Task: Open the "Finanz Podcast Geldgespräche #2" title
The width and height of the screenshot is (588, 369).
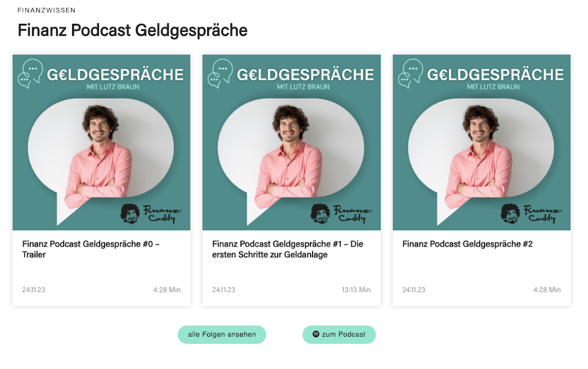Action: (x=467, y=244)
